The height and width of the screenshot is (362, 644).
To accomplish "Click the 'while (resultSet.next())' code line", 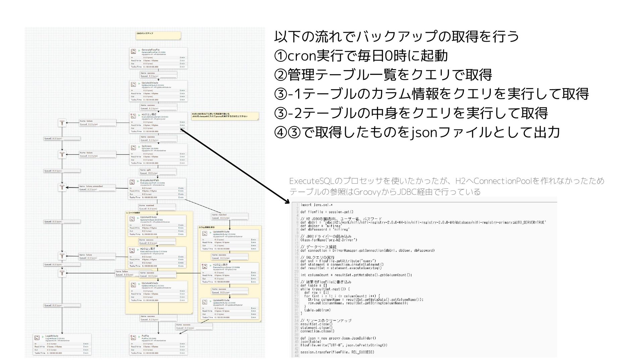I will click(325, 289).
